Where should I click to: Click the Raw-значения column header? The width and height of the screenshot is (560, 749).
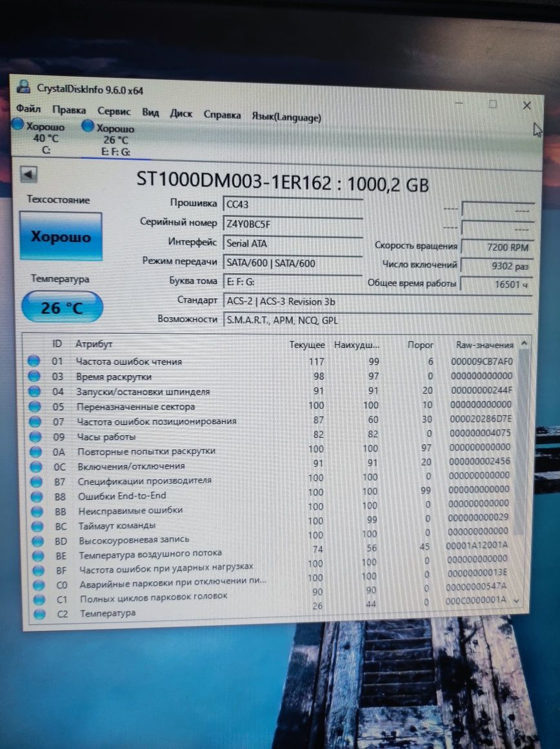[x=485, y=345]
